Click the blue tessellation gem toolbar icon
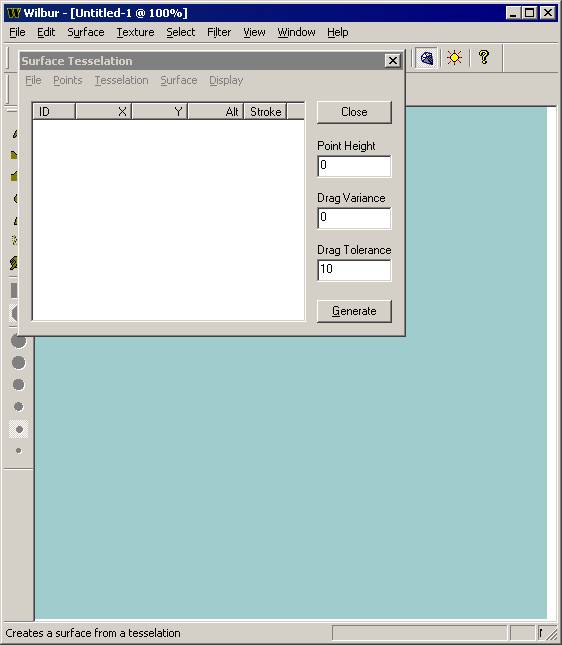 pos(426,58)
